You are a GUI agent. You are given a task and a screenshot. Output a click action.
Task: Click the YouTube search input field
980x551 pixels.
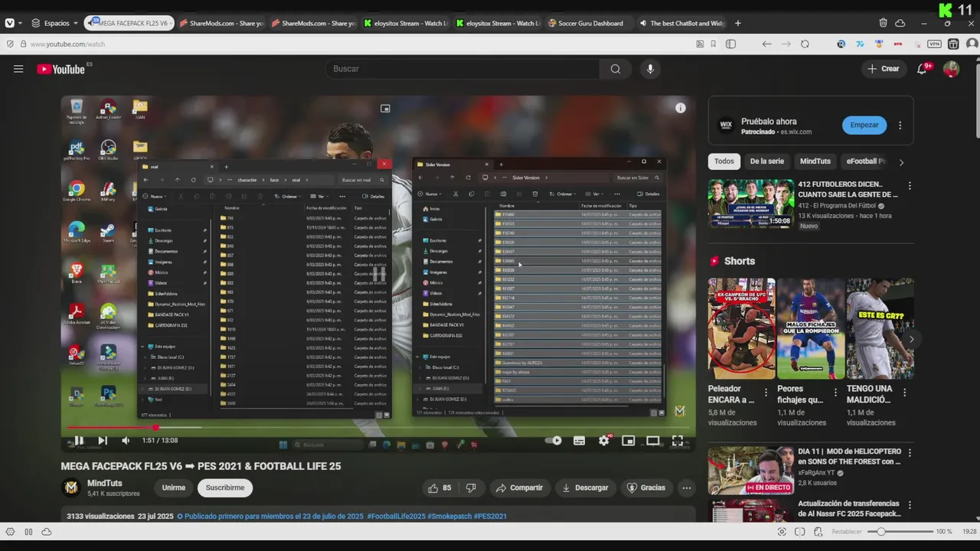click(x=463, y=69)
